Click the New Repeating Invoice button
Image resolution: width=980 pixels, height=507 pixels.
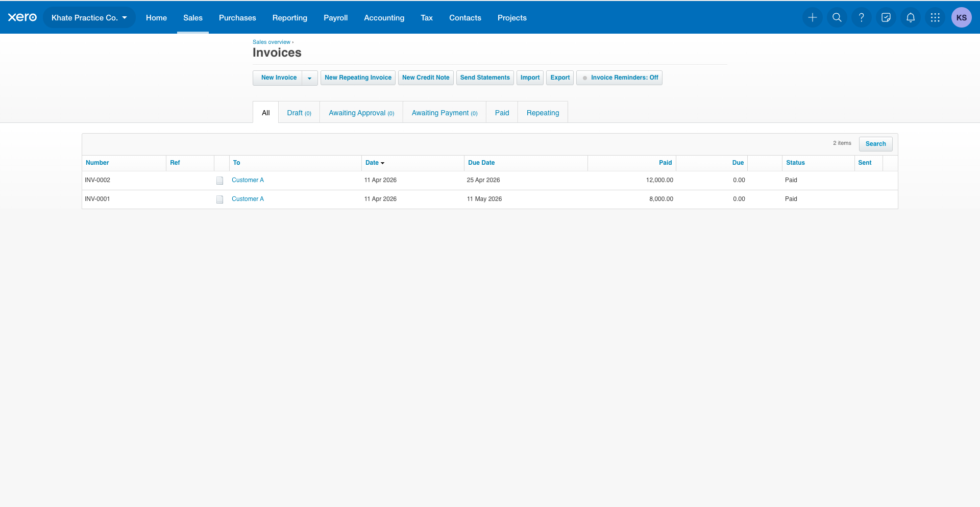click(358, 78)
